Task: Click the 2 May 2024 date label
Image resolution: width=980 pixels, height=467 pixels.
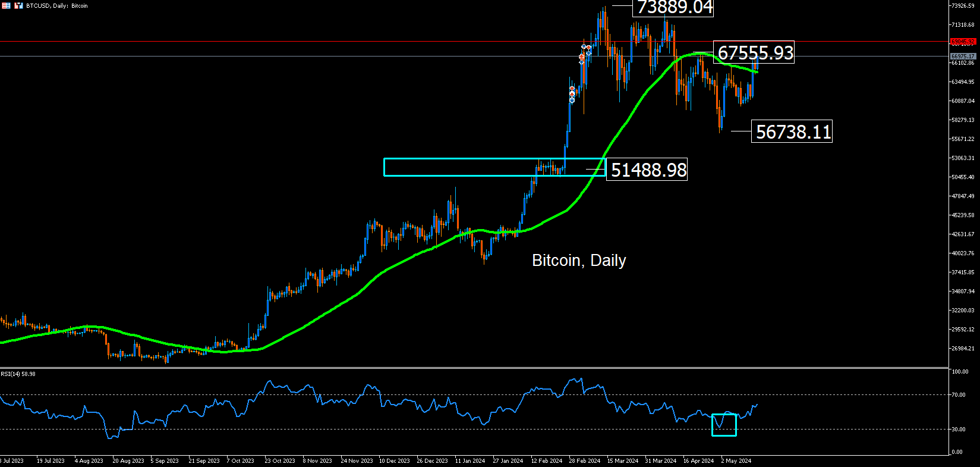Action: pos(736,461)
